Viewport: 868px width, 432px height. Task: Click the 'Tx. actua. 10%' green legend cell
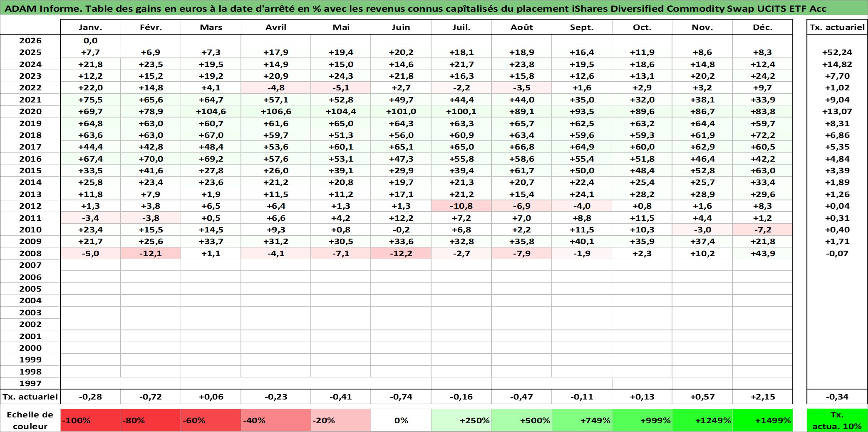[x=837, y=420]
